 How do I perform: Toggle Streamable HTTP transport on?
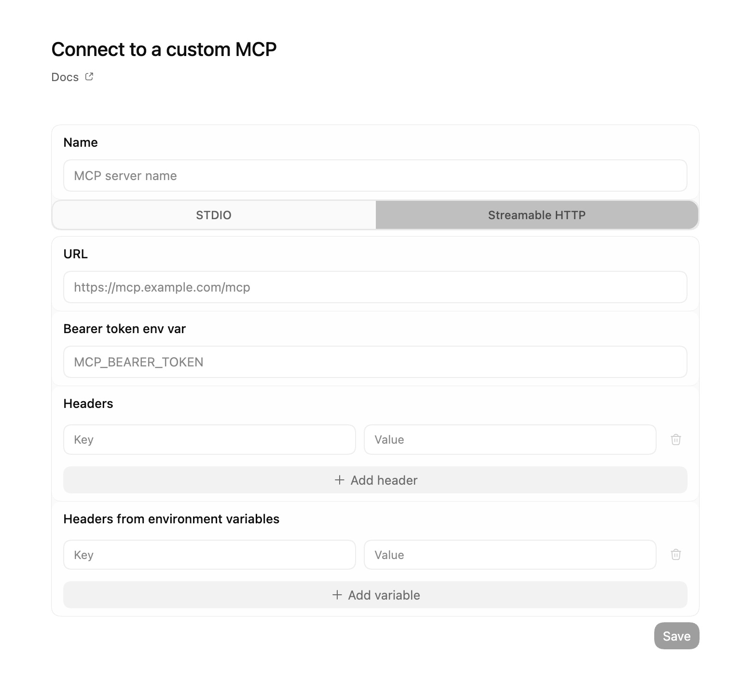[x=537, y=215]
